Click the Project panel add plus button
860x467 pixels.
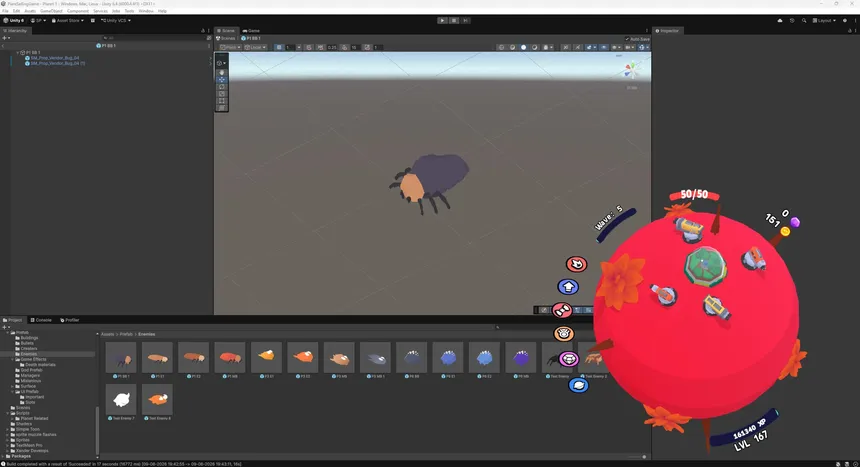click(5, 327)
